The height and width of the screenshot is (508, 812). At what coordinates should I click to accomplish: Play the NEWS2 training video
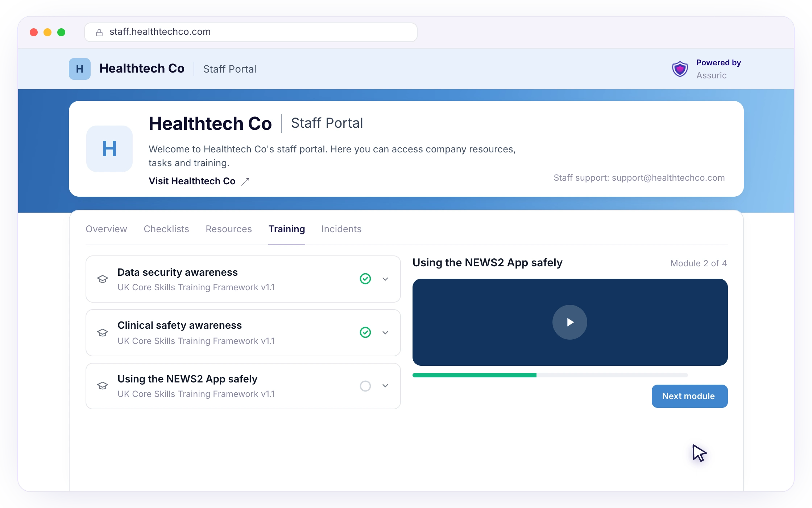tap(570, 322)
